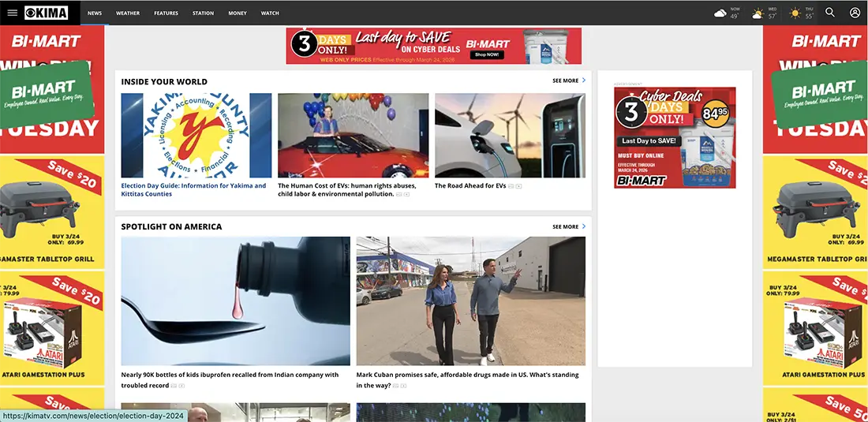Click the Inside Your World section heading

pyautogui.click(x=164, y=82)
